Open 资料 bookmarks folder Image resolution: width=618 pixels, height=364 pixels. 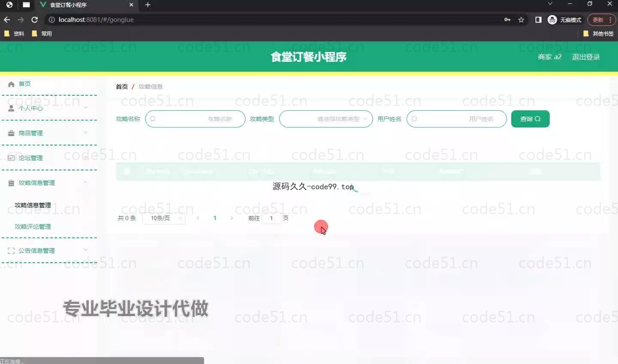(14, 33)
